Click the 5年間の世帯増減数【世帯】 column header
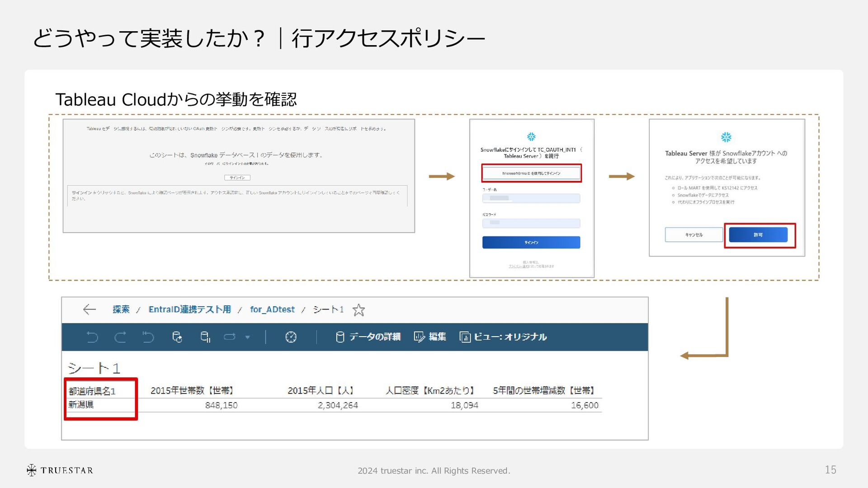The width and height of the screenshot is (868, 488). point(544,391)
